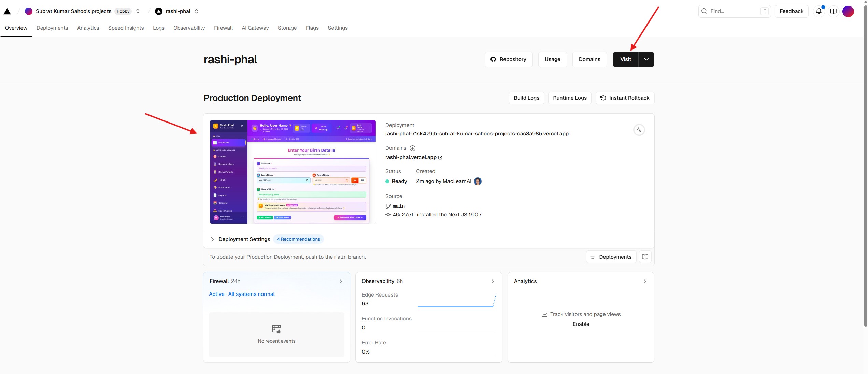The image size is (868, 374).
Task: Click the Vercel triangle logo
Action: point(7,11)
